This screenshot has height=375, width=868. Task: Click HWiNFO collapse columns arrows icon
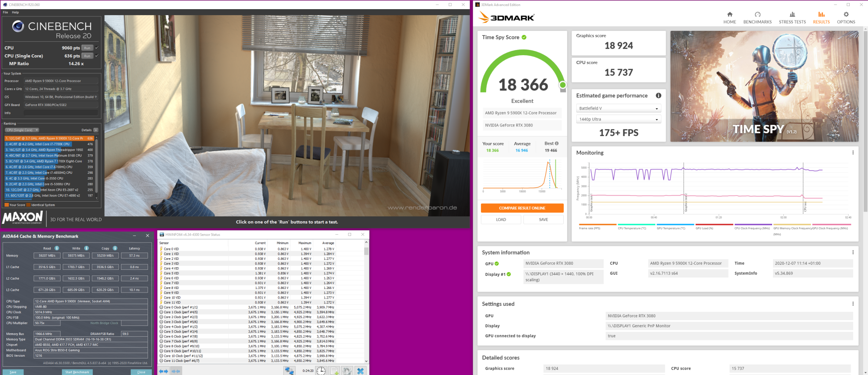click(176, 371)
